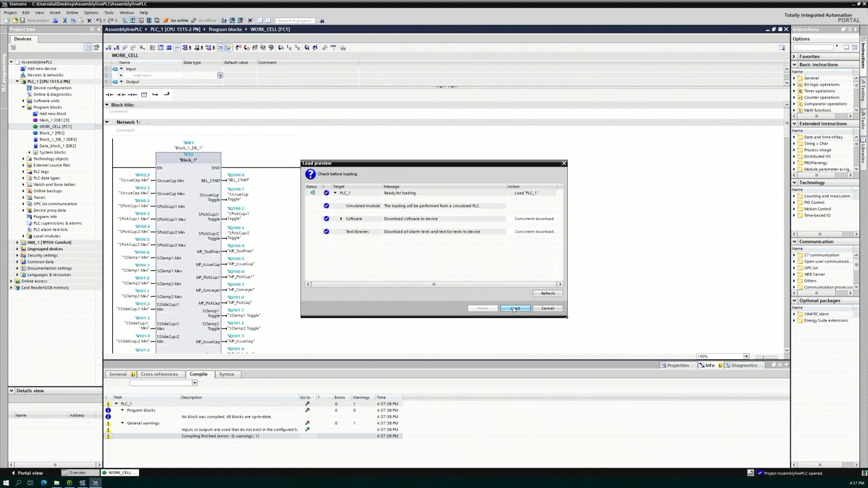The height and width of the screenshot is (488, 868).
Task: Click the Windows Start button
Action: pyautogui.click(x=6, y=483)
